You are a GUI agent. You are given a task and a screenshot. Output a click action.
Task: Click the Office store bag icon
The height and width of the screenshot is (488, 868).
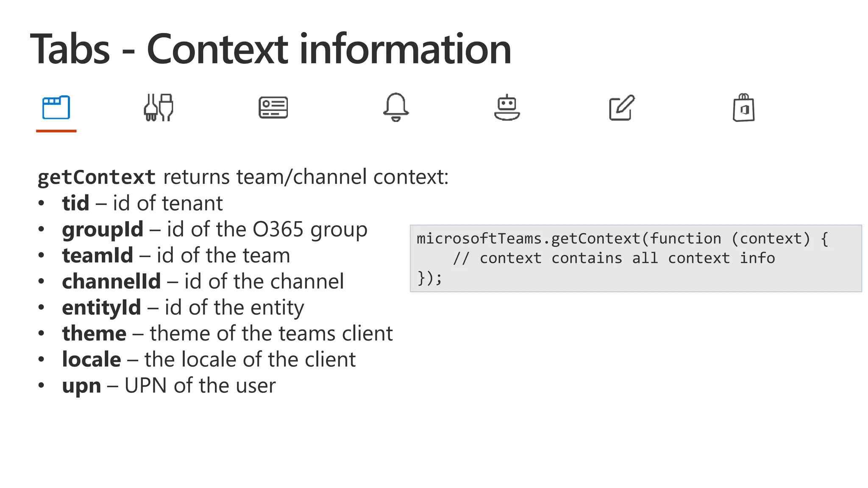pyautogui.click(x=744, y=108)
